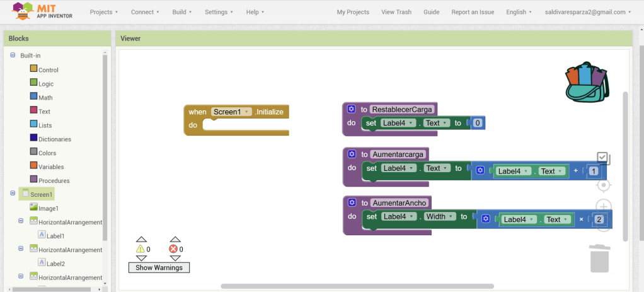Center the workspace with the target icon
644x292 pixels.
(603, 185)
